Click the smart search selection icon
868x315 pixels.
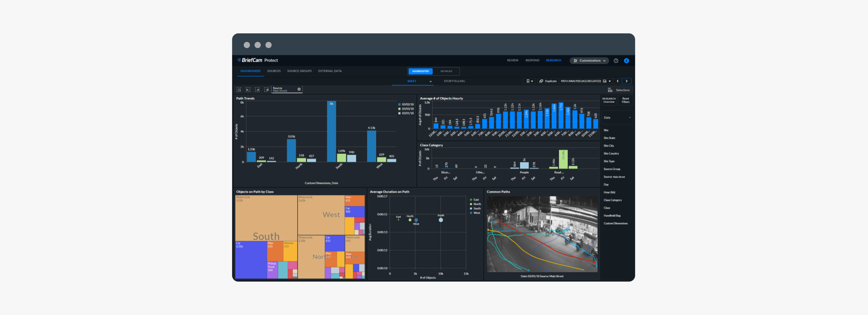tap(239, 90)
